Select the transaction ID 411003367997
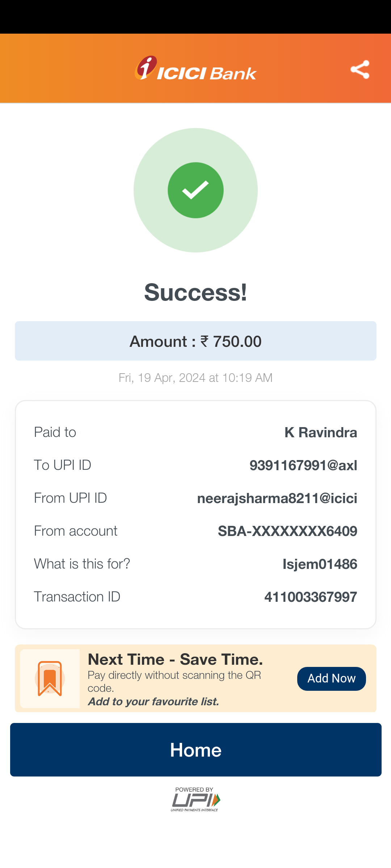 (x=311, y=597)
